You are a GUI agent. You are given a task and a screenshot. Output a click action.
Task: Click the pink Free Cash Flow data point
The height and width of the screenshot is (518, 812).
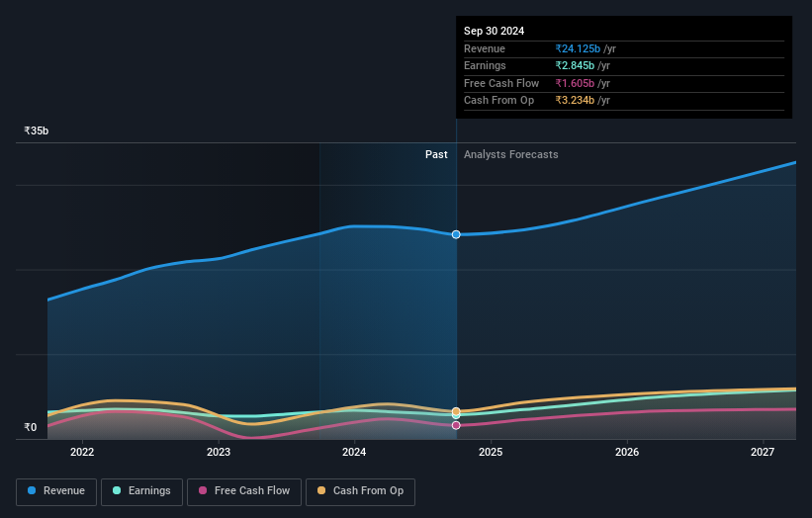[x=456, y=425]
